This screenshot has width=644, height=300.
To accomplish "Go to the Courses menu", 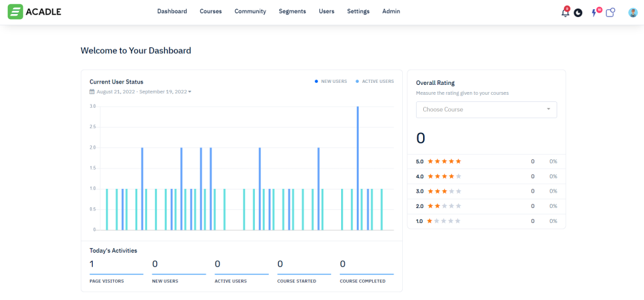I will coord(210,11).
